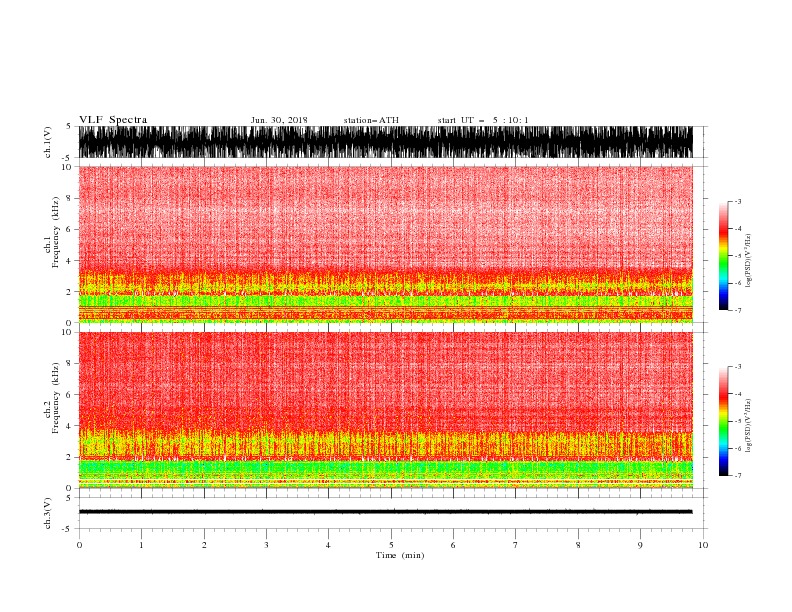Click the ch.2 spectrogram panel
792x612 pixels.
coord(385,410)
